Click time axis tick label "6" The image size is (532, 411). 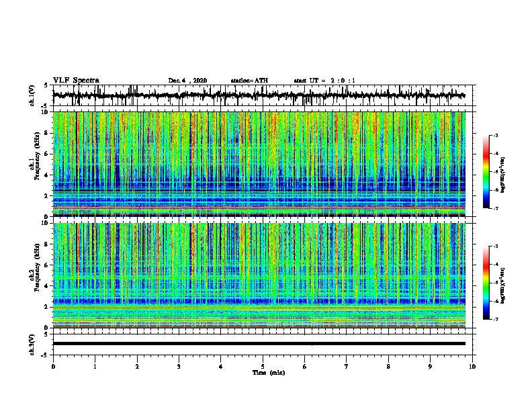pyautogui.click(x=305, y=367)
